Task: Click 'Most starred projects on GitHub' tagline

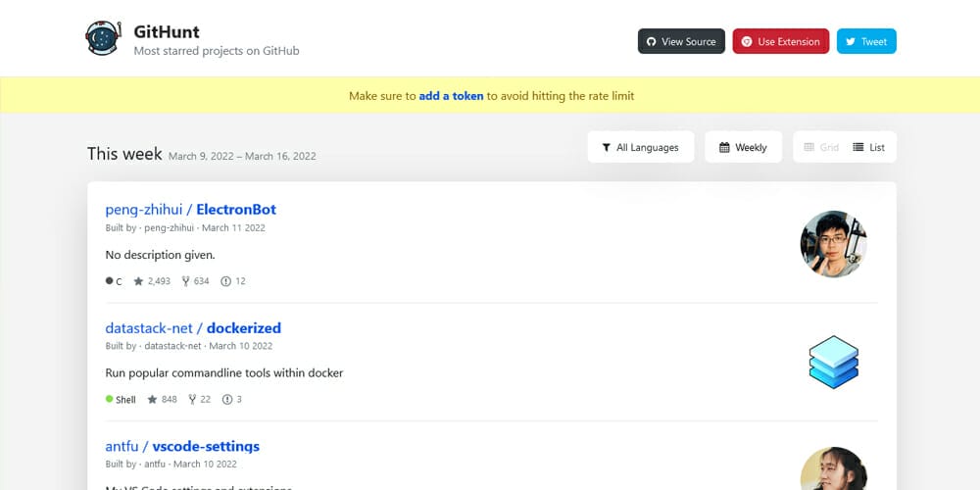Action: [217, 51]
